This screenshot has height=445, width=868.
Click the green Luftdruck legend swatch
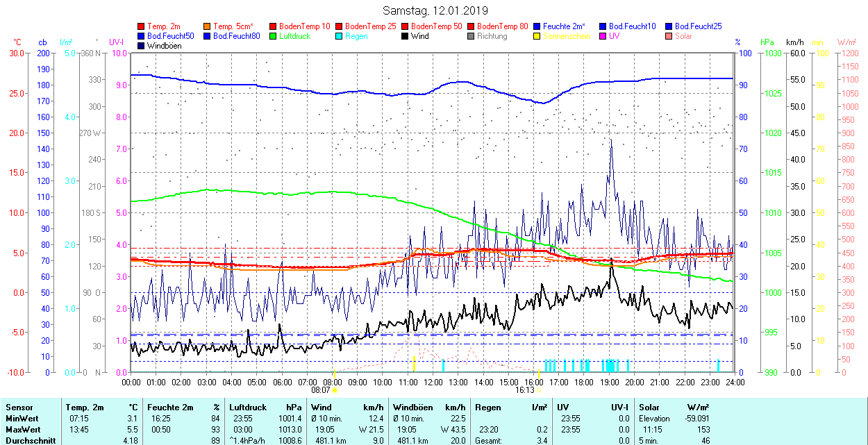(x=274, y=36)
